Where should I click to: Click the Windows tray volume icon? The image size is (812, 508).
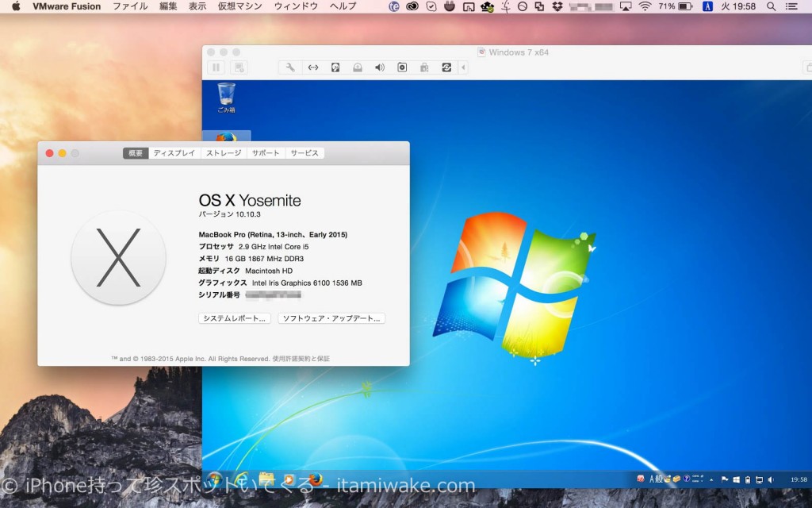tap(771, 480)
